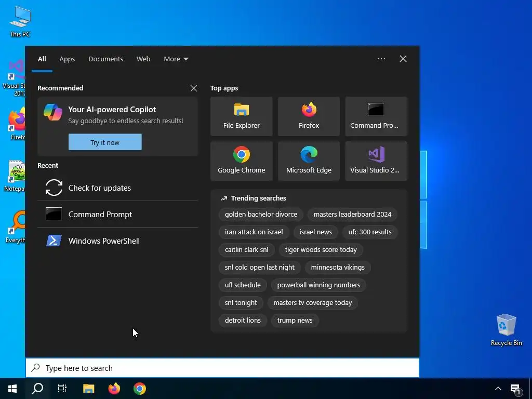
Task: Search ufl schedule trend
Action: click(x=243, y=285)
